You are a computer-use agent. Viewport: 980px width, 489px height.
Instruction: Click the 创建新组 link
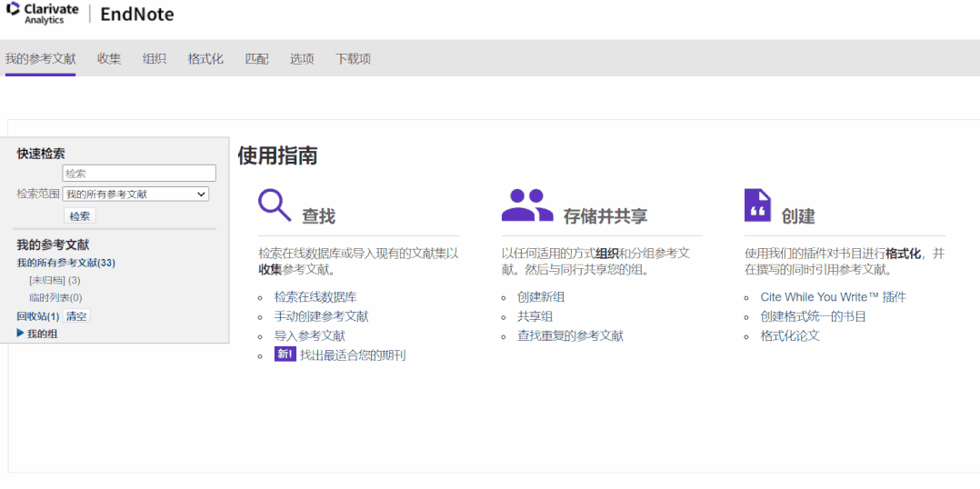pyautogui.click(x=541, y=297)
